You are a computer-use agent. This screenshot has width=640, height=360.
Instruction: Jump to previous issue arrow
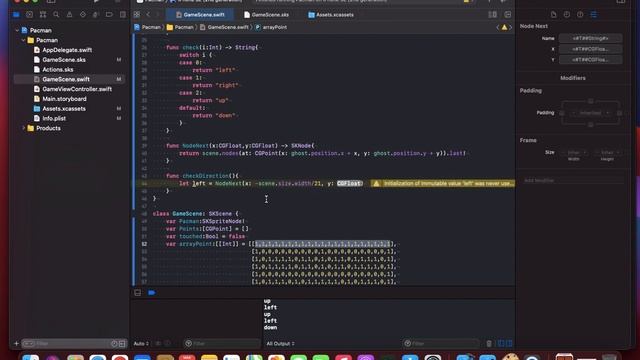(x=498, y=27)
